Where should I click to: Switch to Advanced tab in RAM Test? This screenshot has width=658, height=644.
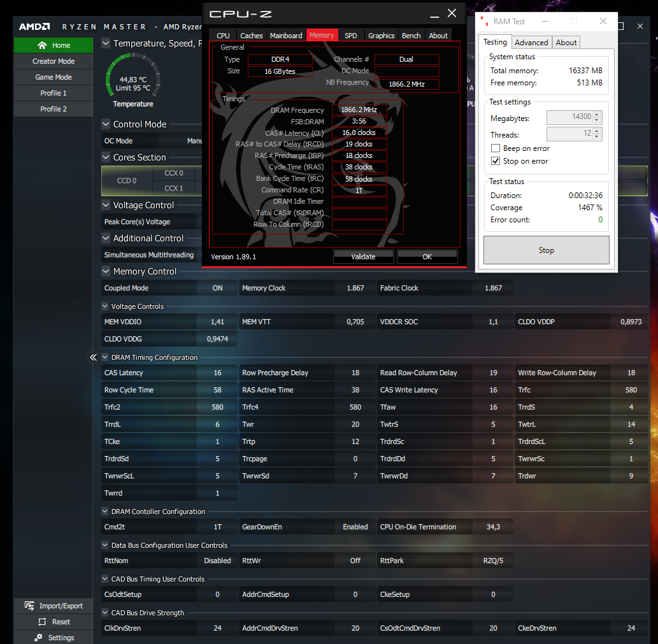point(531,43)
